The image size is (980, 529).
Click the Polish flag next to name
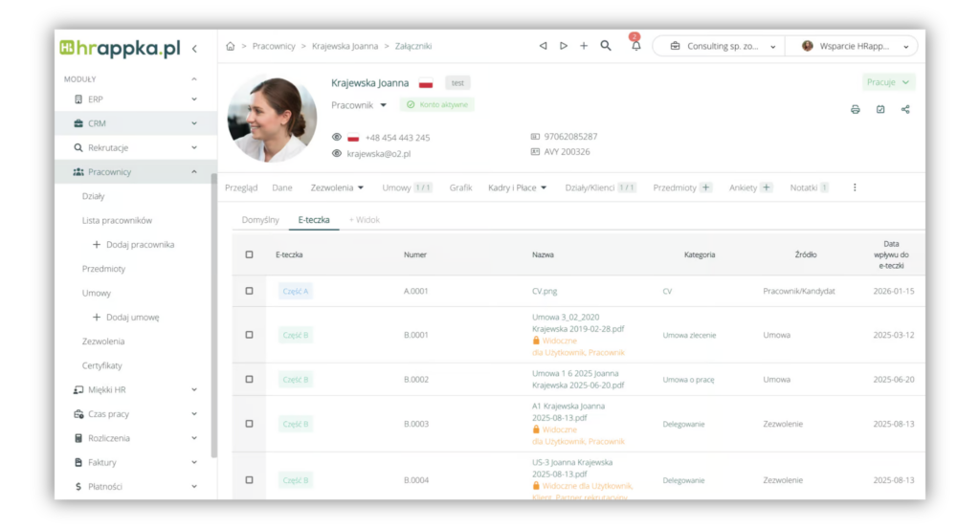click(x=426, y=83)
